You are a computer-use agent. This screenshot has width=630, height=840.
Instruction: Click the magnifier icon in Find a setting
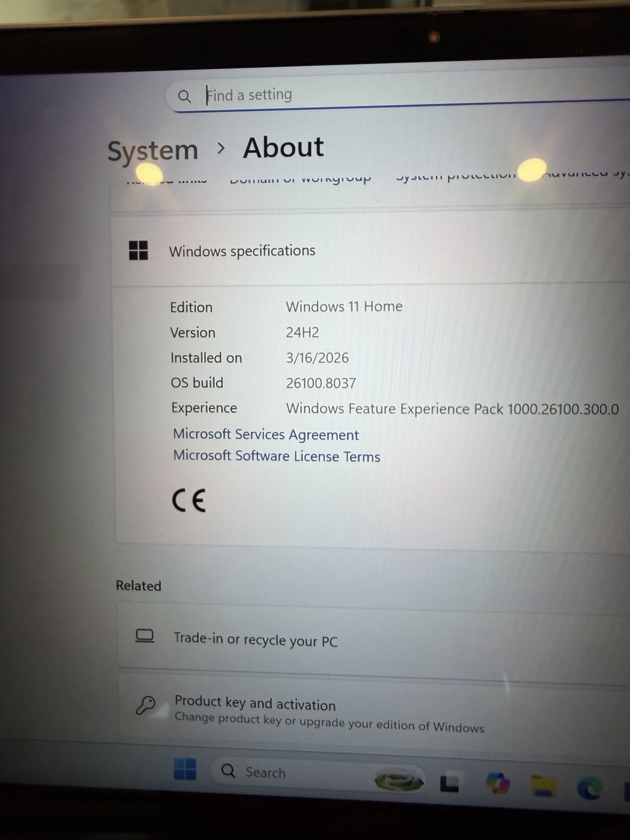184,97
